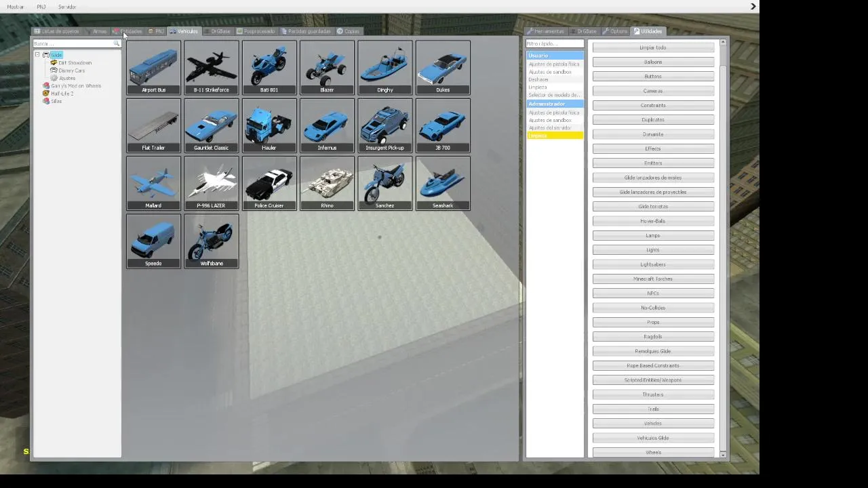Select the Sillas category

[x=56, y=102]
